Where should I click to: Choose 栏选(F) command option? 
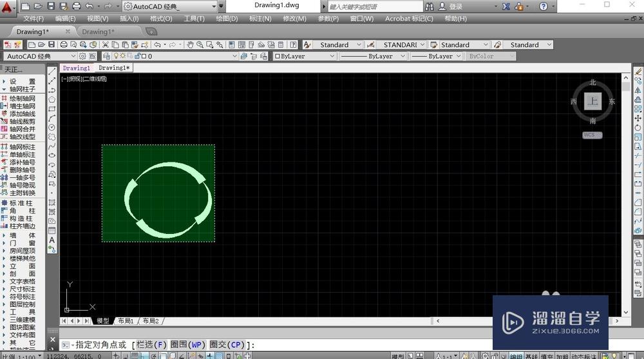(x=151, y=345)
